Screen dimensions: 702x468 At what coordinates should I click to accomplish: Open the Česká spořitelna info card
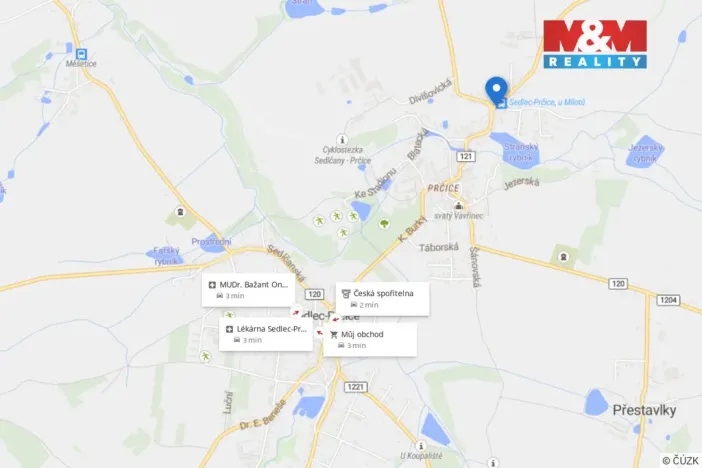click(x=382, y=299)
